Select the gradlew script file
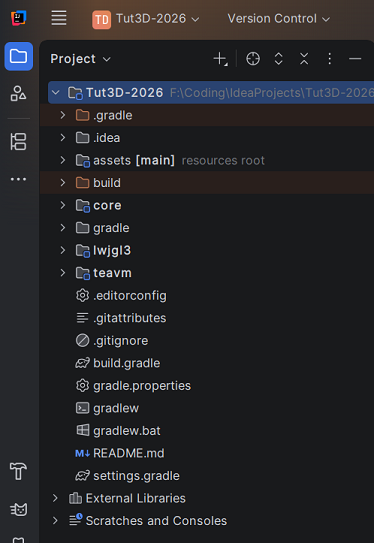This screenshot has width=374, height=543. pos(107,408)
